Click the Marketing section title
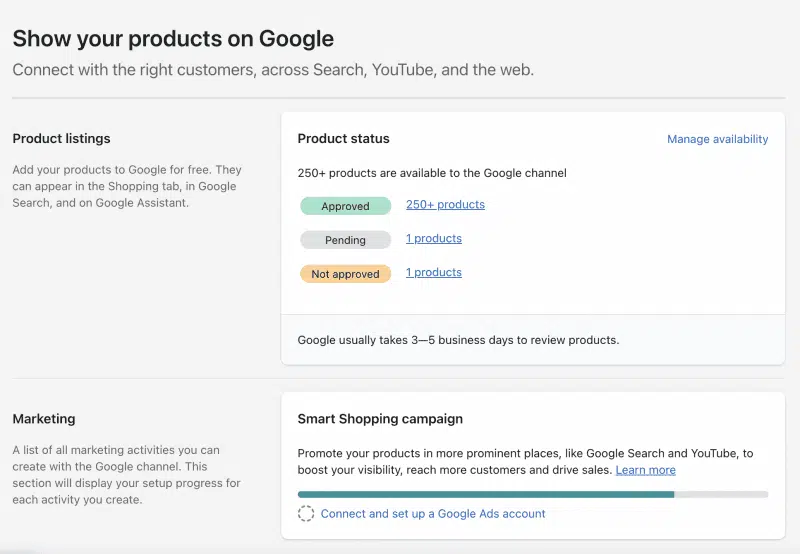 click(43, 419)
